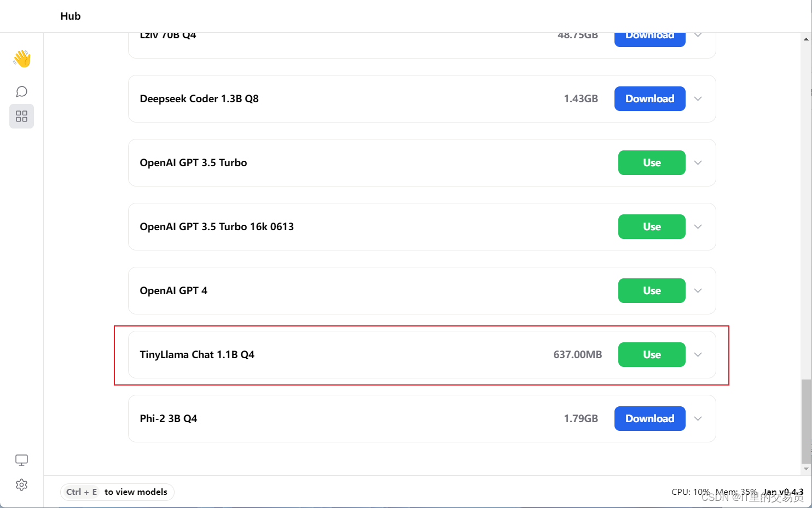Use the OpenAI GPT 3.5 Turbo model

(x=652, y=162)
